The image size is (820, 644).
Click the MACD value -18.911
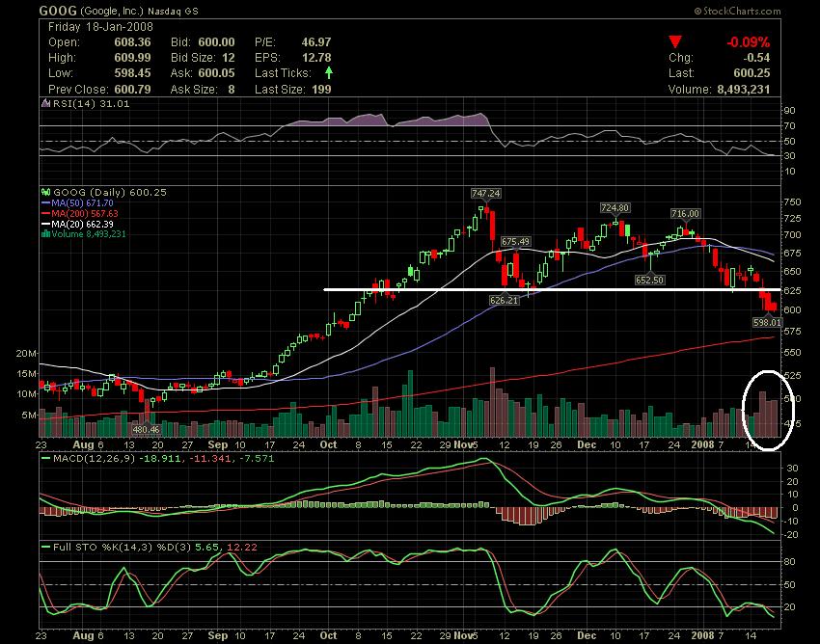pyautogui.click(x=159, y=459)
